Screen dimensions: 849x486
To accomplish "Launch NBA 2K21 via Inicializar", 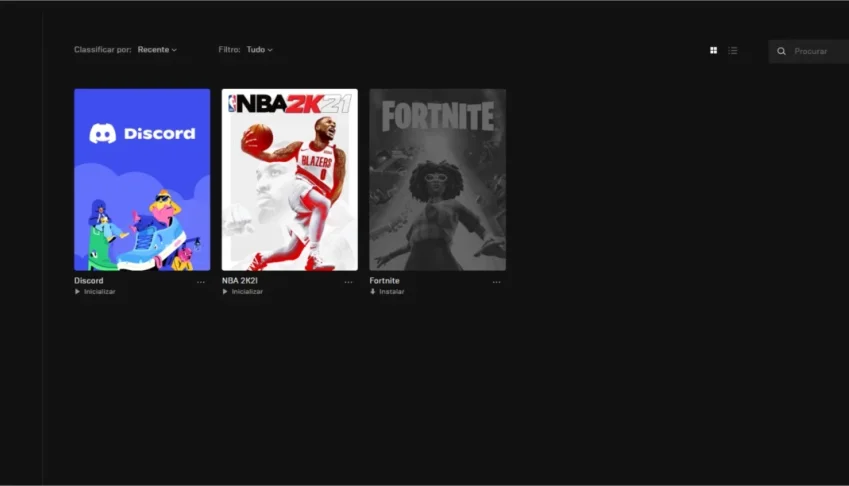I will 243,292.
